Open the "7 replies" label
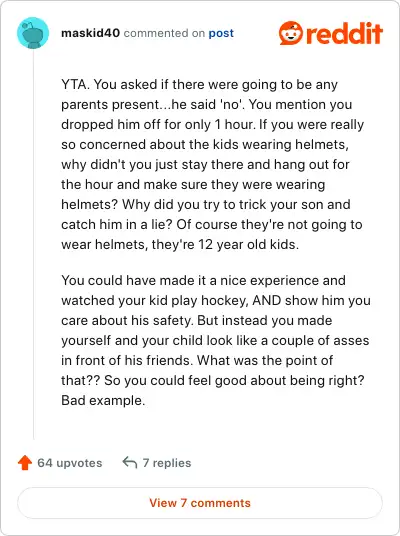Screen dimensions: 400x536 pyautogui.click(x=167, y=463)
